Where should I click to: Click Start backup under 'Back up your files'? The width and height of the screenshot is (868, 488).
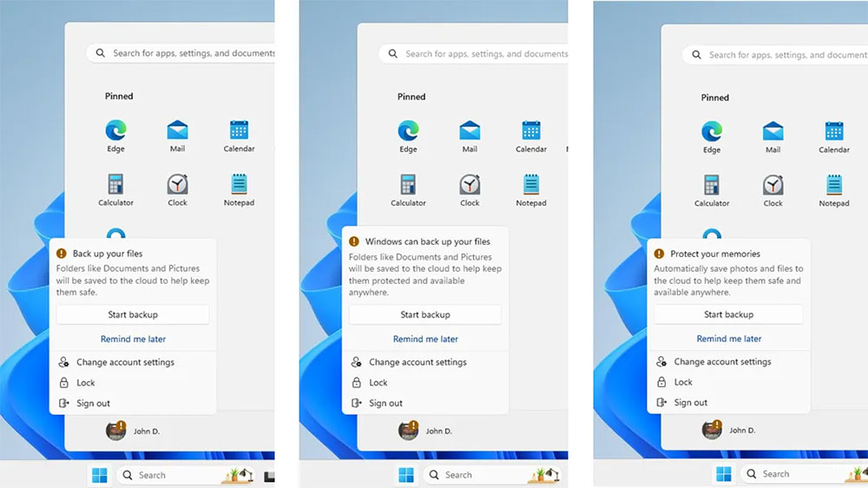pyautogui.click(x=133, y=314)
